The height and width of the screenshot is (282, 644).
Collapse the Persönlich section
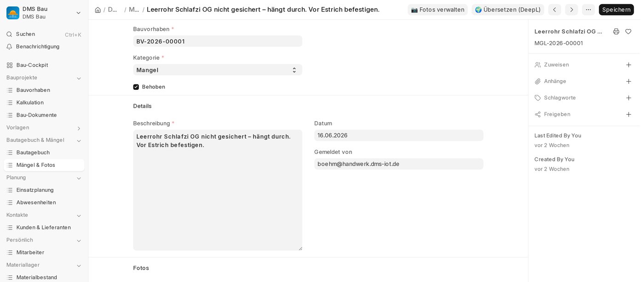point(79,241)
